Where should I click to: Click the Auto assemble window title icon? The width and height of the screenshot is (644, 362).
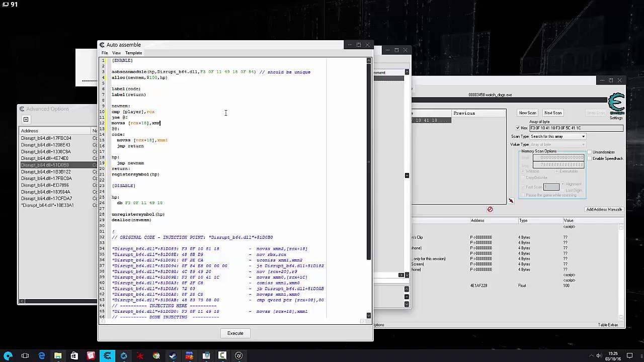[102, 45]
